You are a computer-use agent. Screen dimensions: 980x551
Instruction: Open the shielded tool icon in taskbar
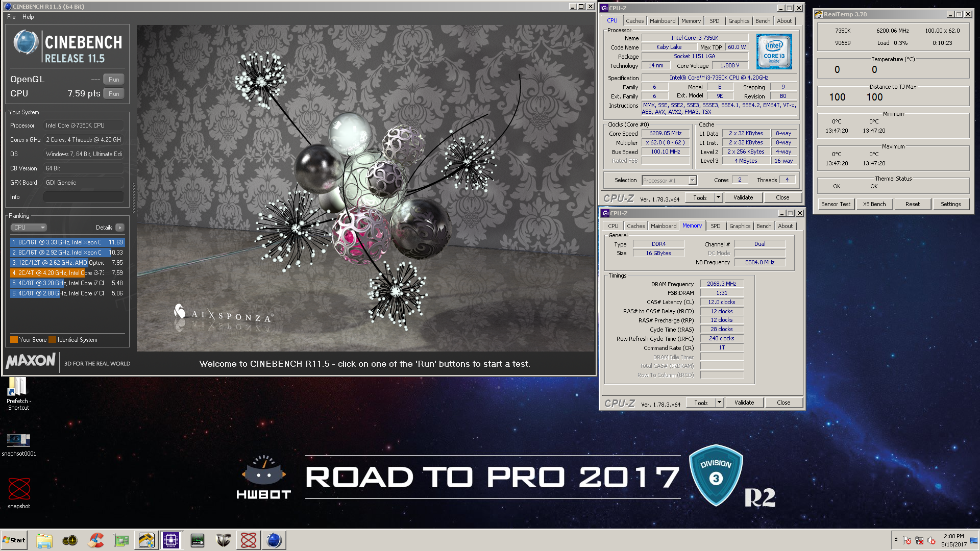pos(146,540)
